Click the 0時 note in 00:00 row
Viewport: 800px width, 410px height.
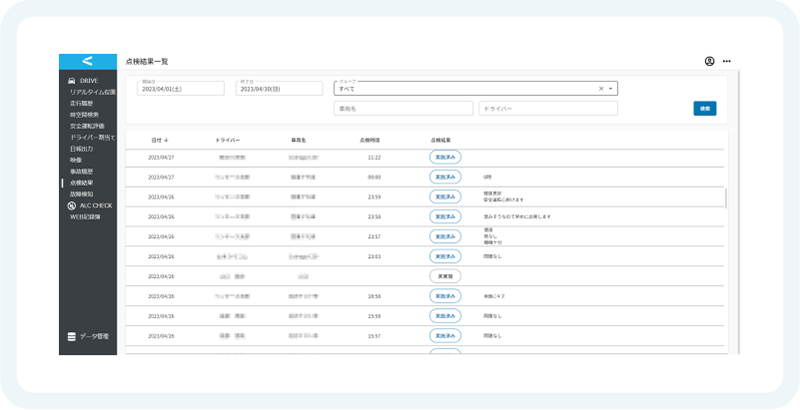click(x=487, y=177)
